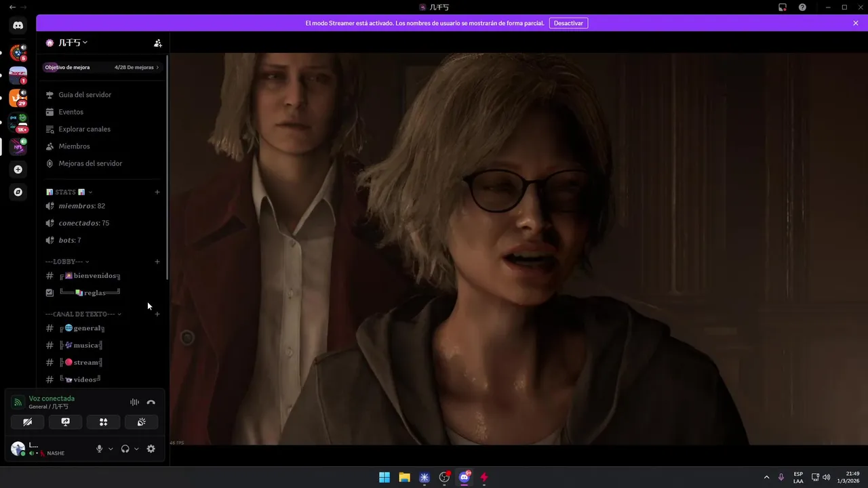Add a channel to LOBBY category
Viewport: 868px width, 488px height.
(x=157, y=262)
